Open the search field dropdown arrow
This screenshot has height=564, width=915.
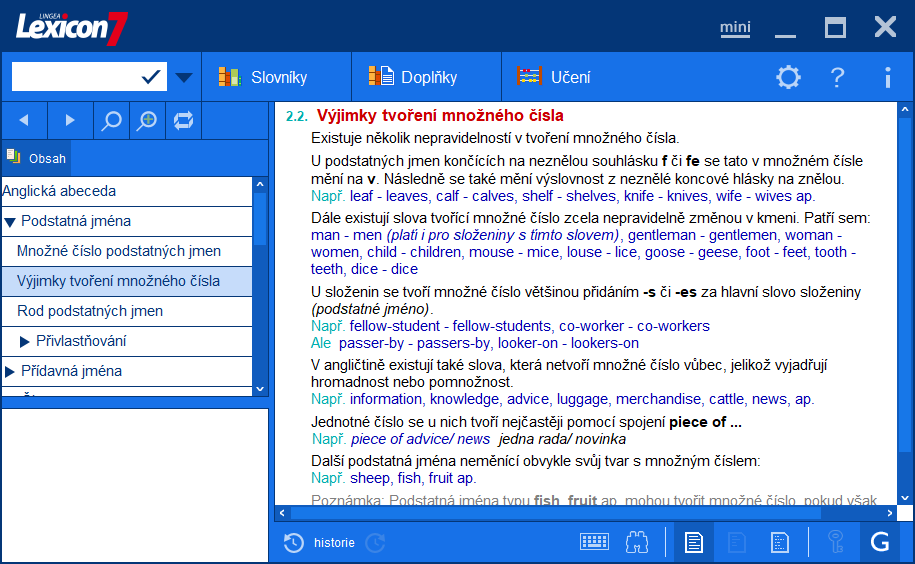pos(184,77)
